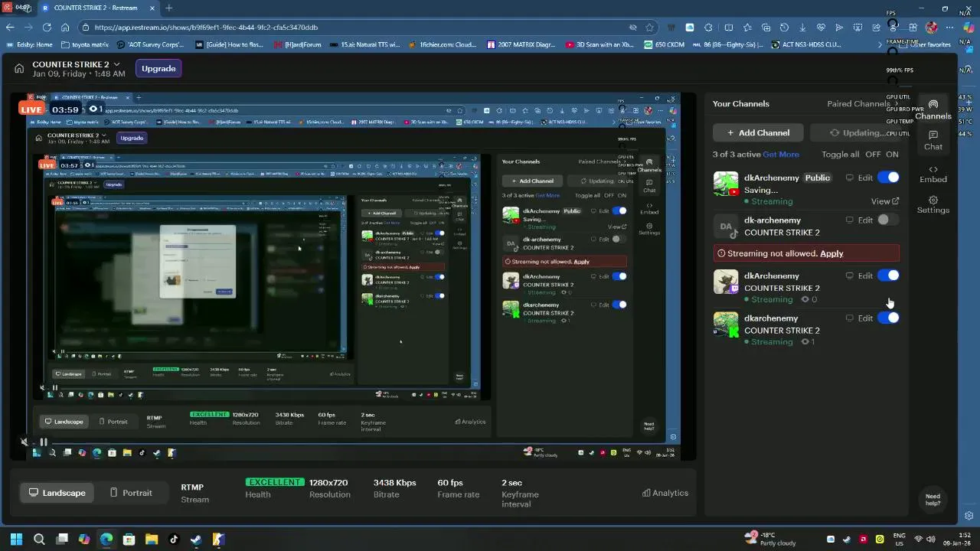The width and height of the screenshot is (980, 551).
Task: Click Apply in streaming not allowed warning
Action: coord(831,253)
